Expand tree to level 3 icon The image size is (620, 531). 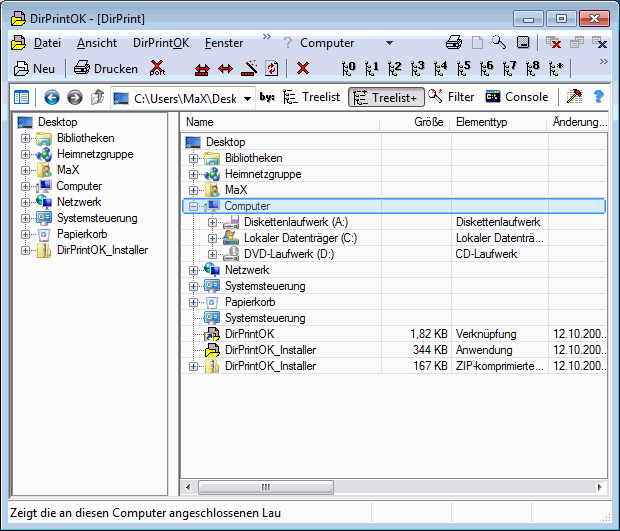pyautogui.click(x=418, y=68)
